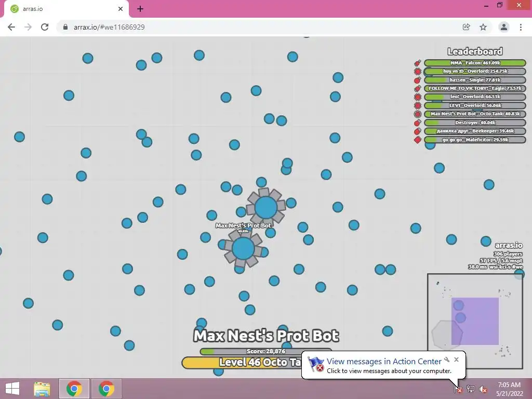Click the lock icon in address bar
This screenshot has width=532, height=399.
pos(65,27)
